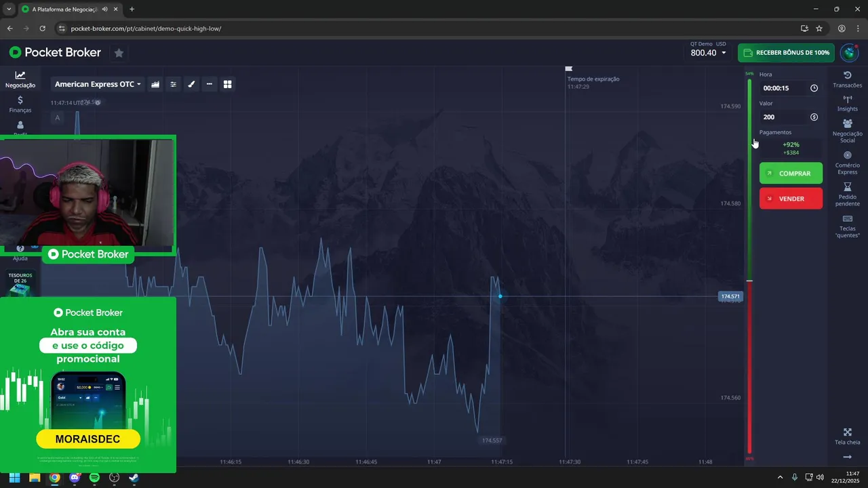Click the COMPRAR buy button
The height and width of the screenshot is (488, 868).
coord(791,174)
